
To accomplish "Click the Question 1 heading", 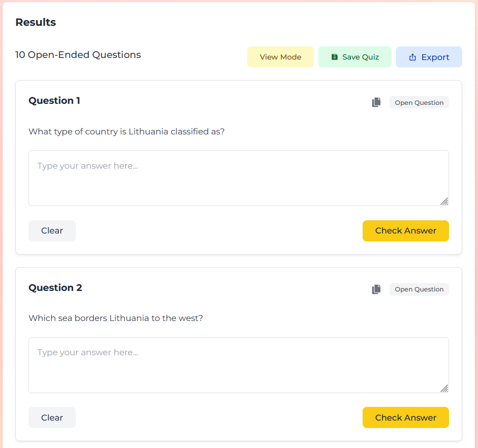I will [54, 101].
